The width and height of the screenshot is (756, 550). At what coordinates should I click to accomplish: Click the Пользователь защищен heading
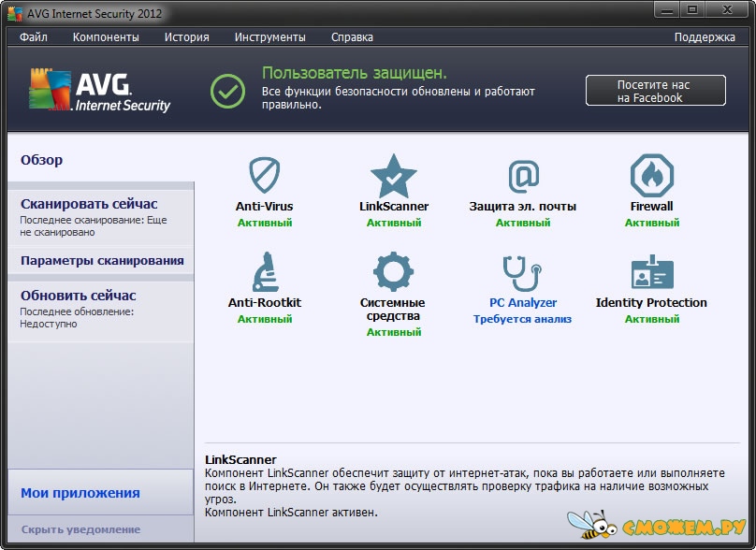[x=355, y=73]
